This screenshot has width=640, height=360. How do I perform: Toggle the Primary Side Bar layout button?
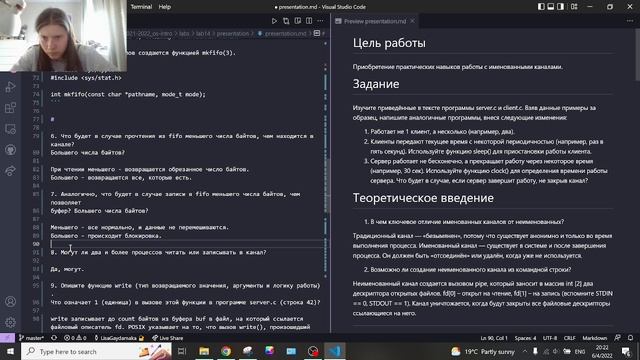coord(541,7)
